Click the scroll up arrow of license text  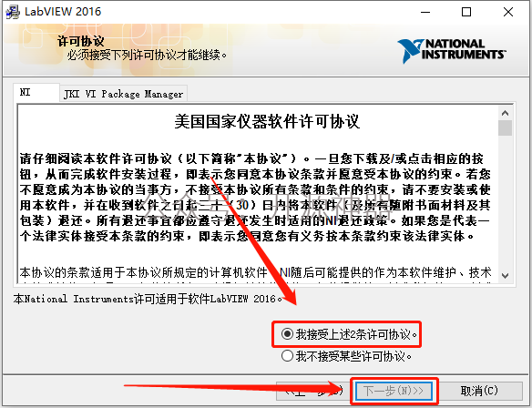pos(506,113)
